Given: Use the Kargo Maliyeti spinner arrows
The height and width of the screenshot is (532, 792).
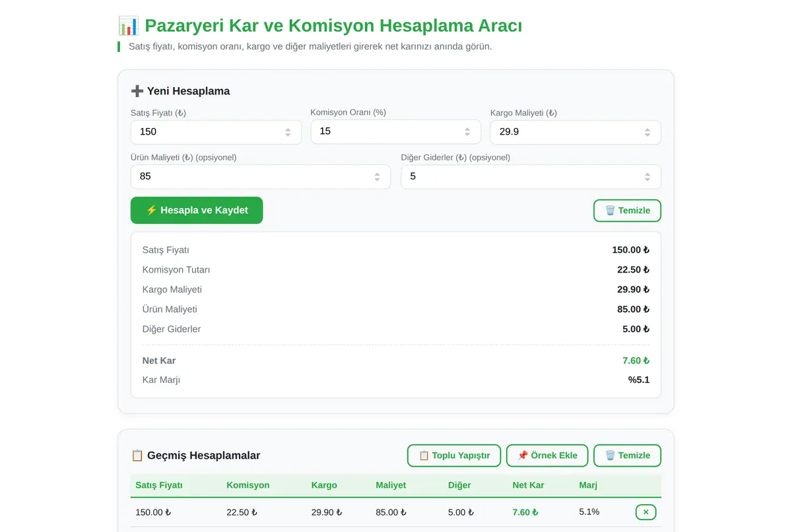Looking at the screenshot, I should click(x=647, y=132).
